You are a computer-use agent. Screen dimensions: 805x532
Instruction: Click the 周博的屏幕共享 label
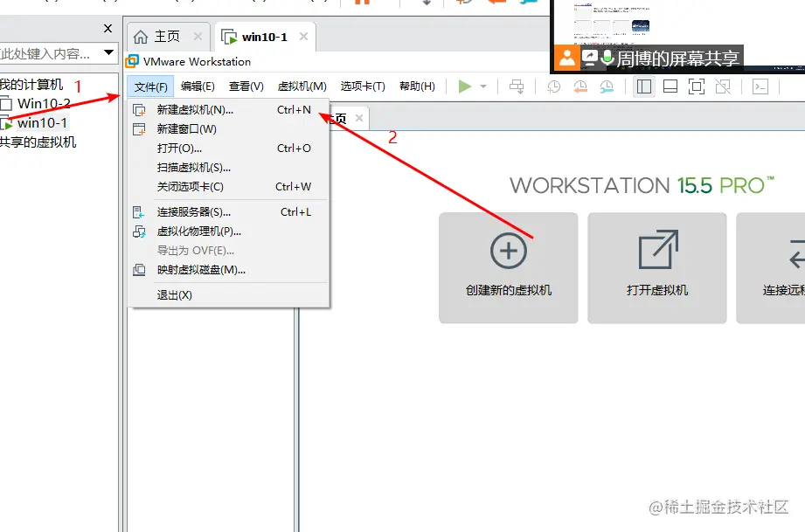click(677, 59)
